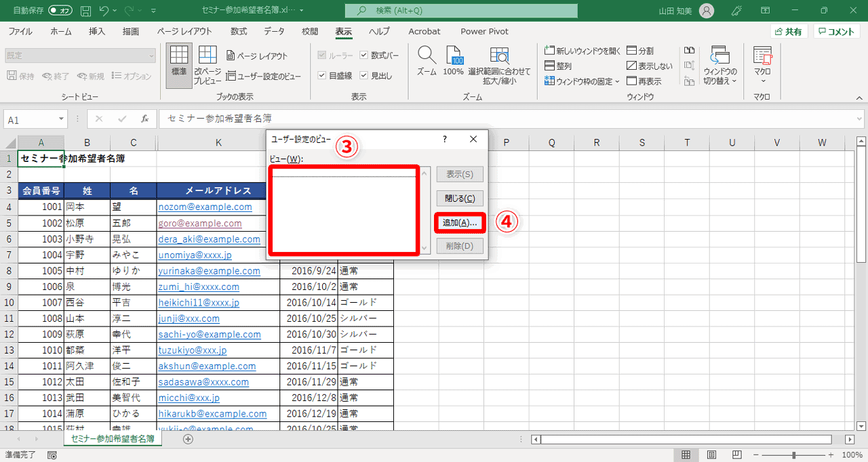This screenshot has width=868, height=462.
Task: Click the Insert Function fx icon
Action: click(144, 119)
